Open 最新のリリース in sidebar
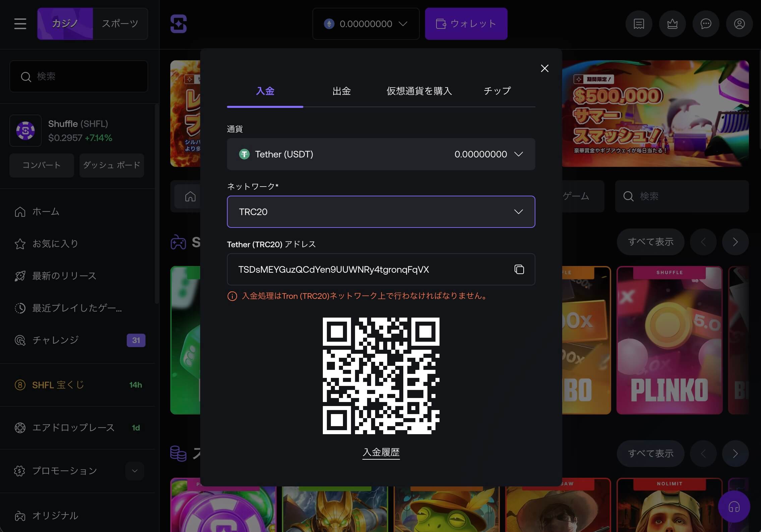The width and height of the screenshot is (761, 532). (55, 276)
